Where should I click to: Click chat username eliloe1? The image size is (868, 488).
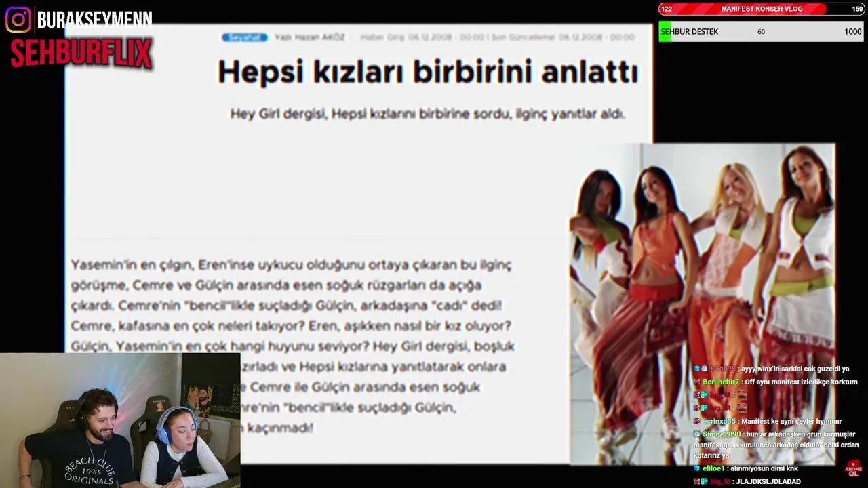713,468
